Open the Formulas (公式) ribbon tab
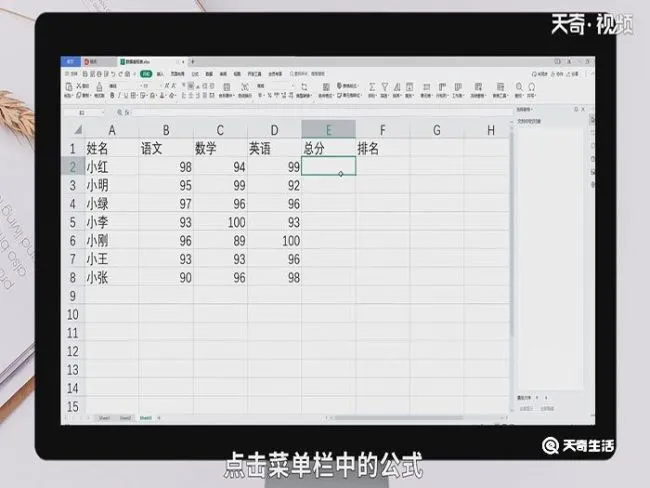Viewport: 650px width, 488px height. coord(195,74)
